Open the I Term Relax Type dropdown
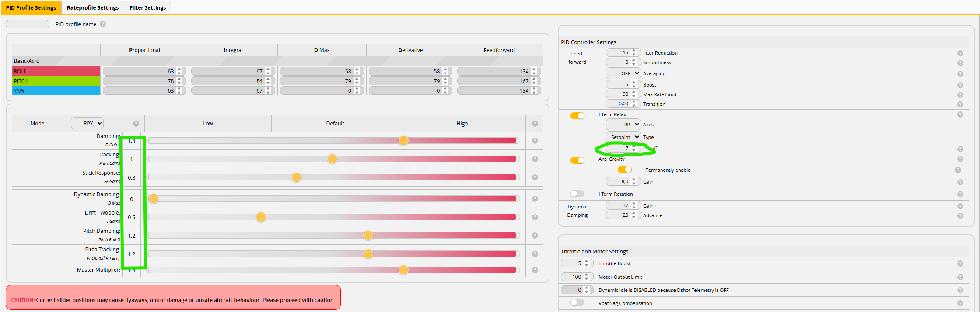Image resolution: width=980 pixels, height=312 pixels. (x=623, y=137)
